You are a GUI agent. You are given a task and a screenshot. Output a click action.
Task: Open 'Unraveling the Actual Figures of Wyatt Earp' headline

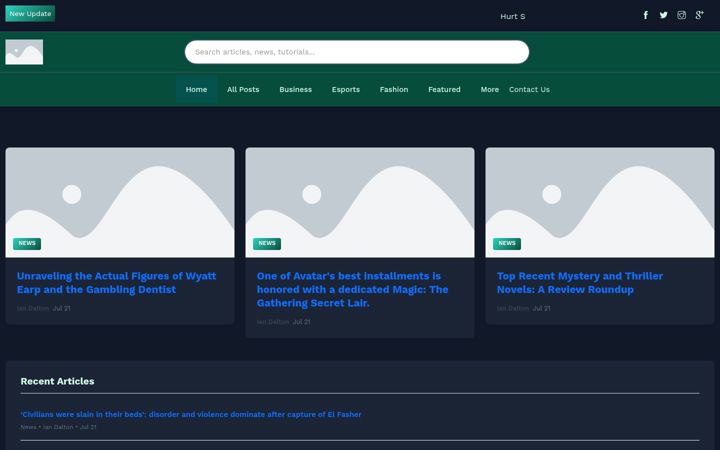[117, 283]
